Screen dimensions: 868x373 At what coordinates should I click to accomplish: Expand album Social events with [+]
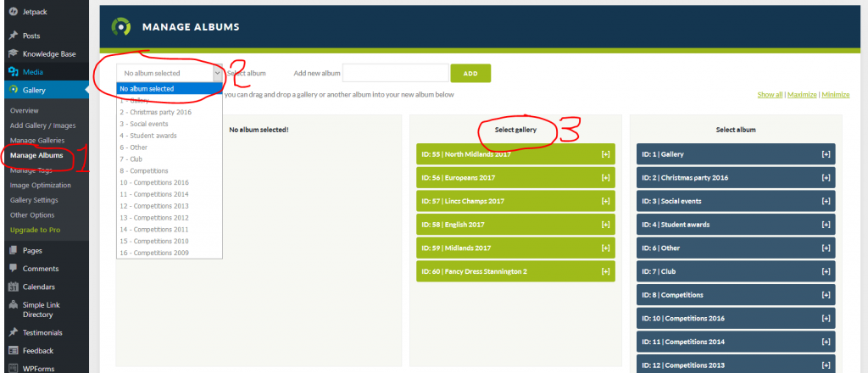click(x=826, y=201)
